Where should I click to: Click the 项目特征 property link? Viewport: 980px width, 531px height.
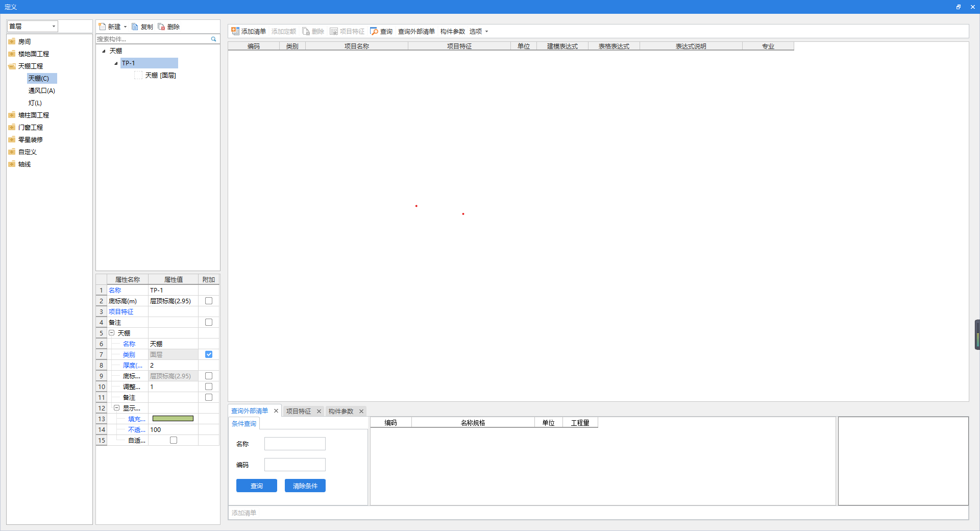coord(121,311)
